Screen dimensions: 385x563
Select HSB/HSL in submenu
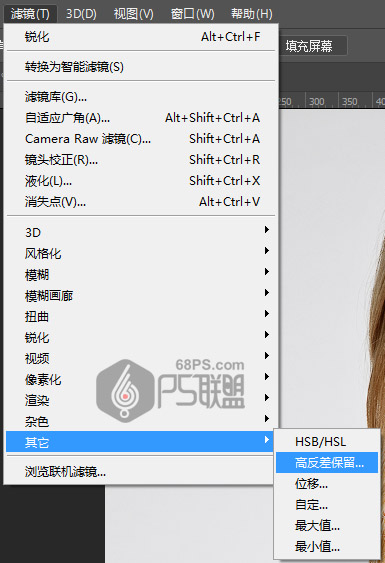point(327,442)
